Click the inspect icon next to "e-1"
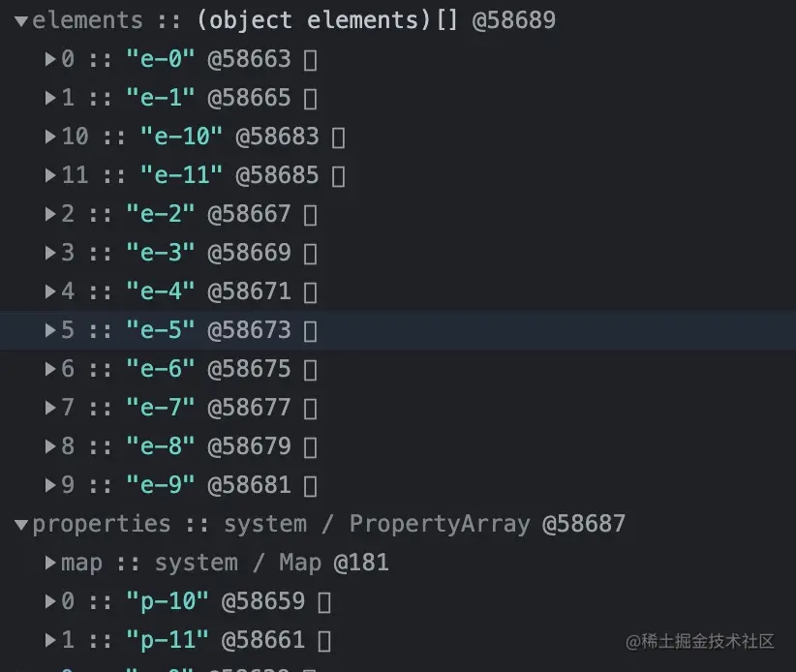The width and height of the screenshot is (796, 672). pyautogui.click(x=310, y=98)
